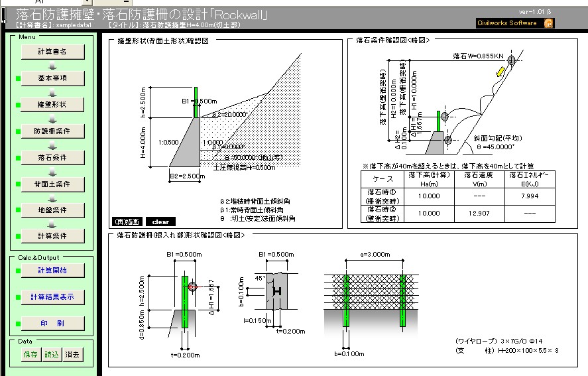Click the Civilworks Software logo label
588x376 pixels.
[x=507, y=23]
